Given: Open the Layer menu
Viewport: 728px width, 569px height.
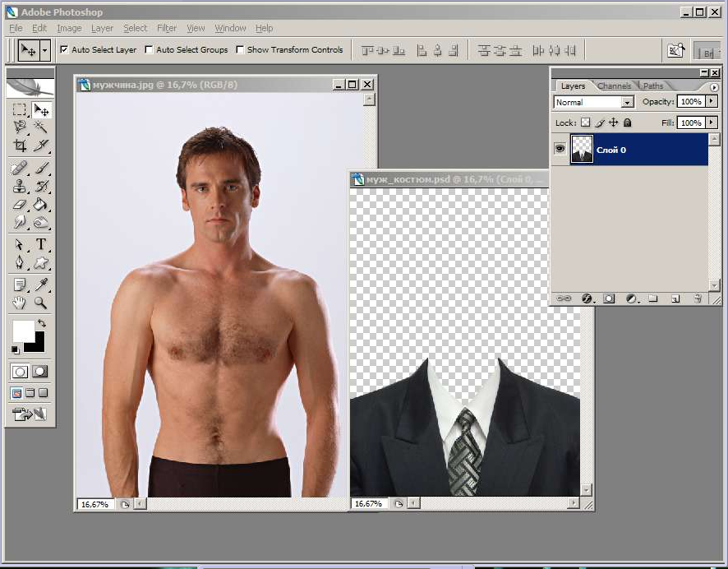Looking at the screenshot, I should click(102, 28).
